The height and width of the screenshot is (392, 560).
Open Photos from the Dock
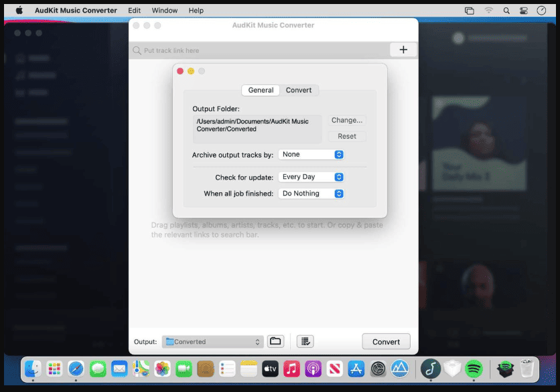[162, 369]
